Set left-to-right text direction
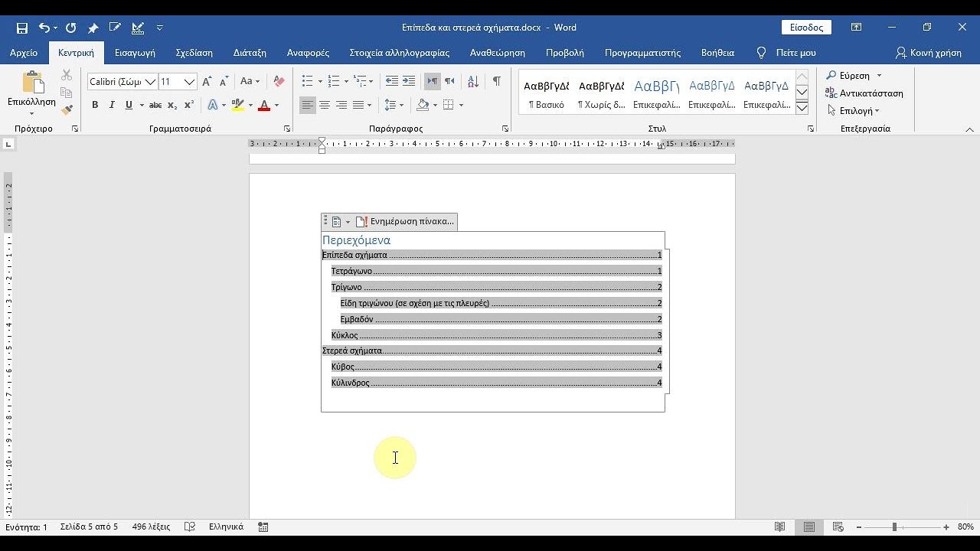980x551 pixels. tap(433, 81)
